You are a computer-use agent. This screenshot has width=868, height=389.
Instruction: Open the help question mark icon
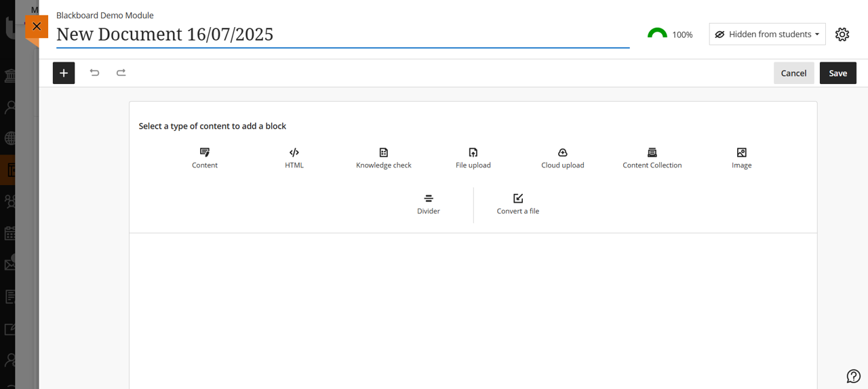pos(854,376)
